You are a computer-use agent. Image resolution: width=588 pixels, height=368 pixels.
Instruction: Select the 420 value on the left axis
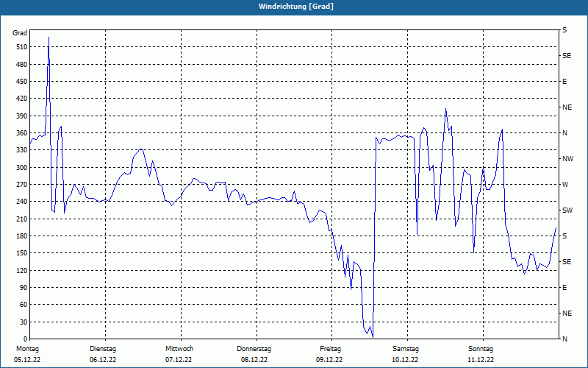point(22,99)
